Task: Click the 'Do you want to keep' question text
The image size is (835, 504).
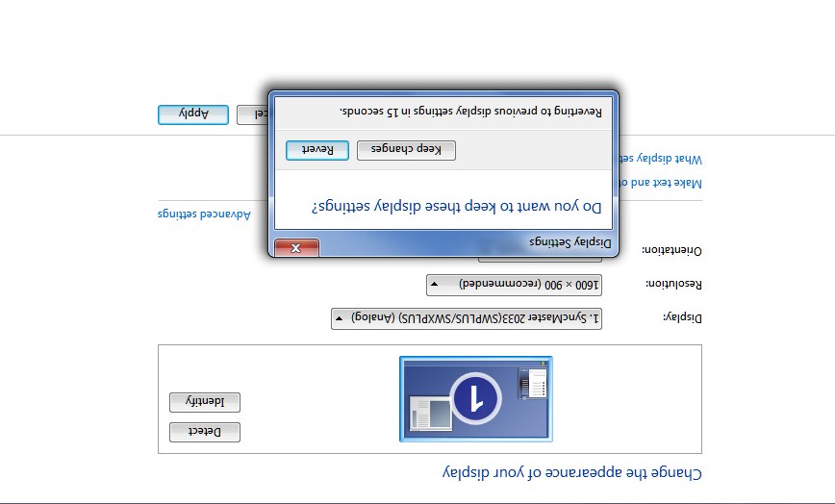Action: point(456,207)
